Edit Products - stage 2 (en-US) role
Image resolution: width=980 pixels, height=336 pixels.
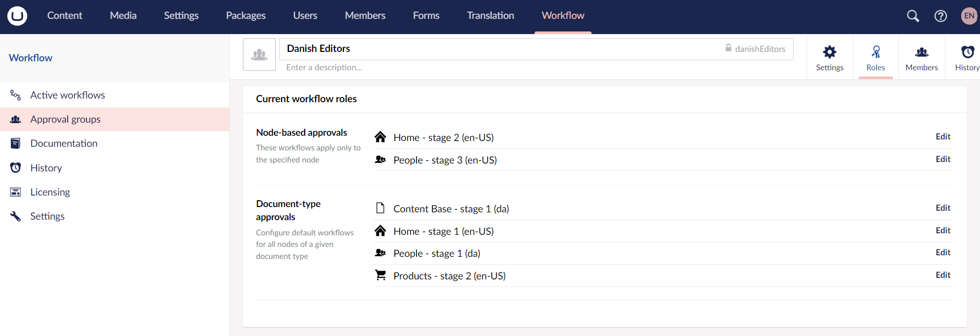pyautogui.click(x=943, y=275)
